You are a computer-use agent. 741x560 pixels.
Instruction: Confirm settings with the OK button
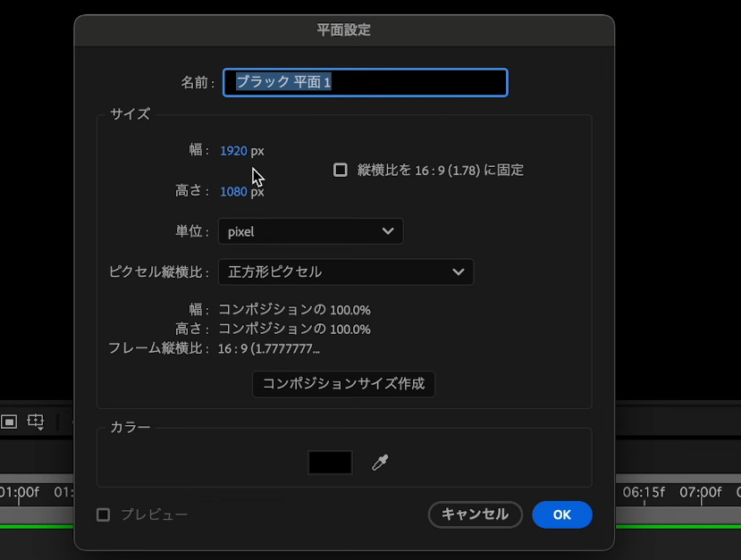coord(561,514)
